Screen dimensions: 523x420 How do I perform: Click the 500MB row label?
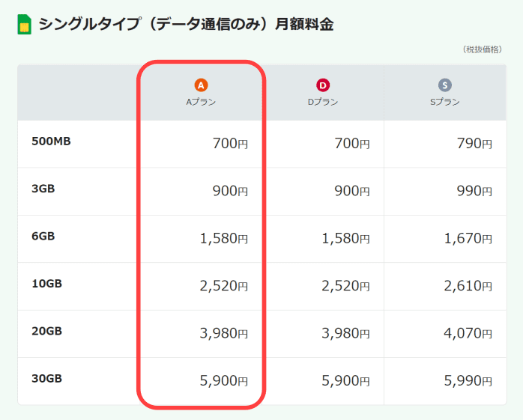[x=51, y=141]
